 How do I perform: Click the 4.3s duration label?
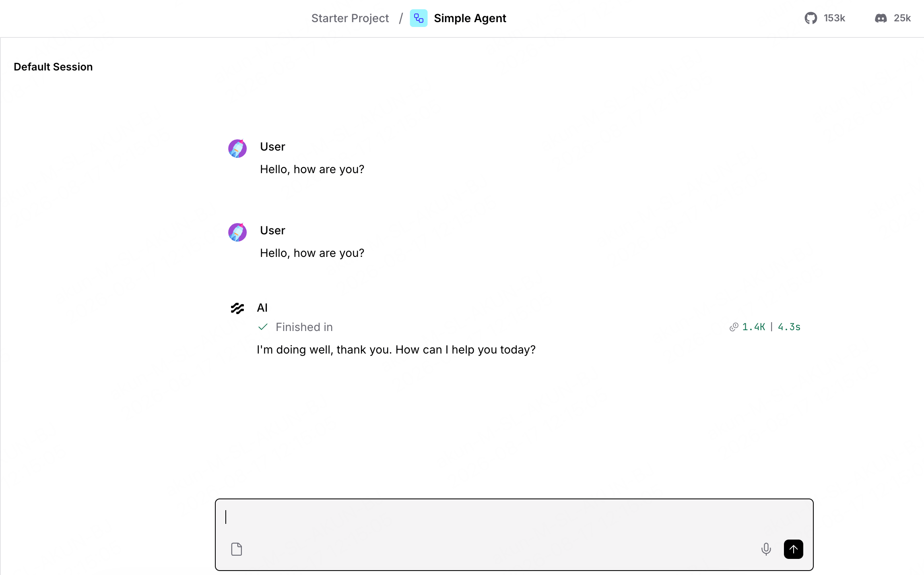(x=789, y=327)
